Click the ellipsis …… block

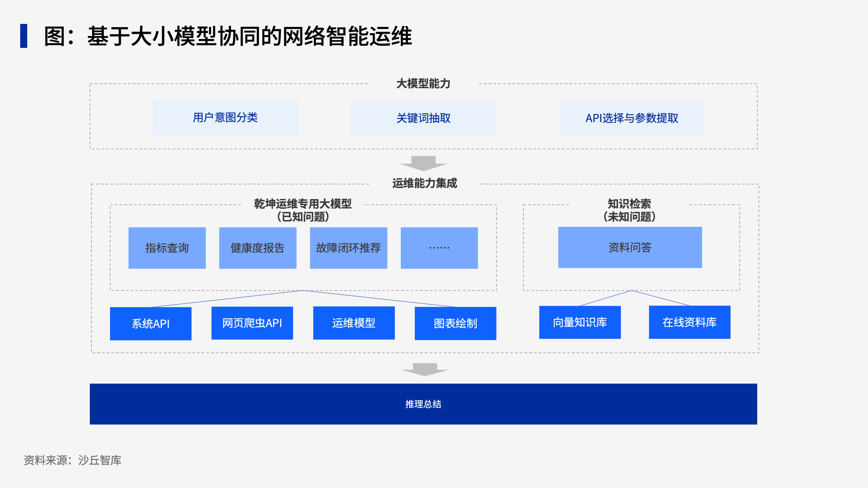point(439,248)
